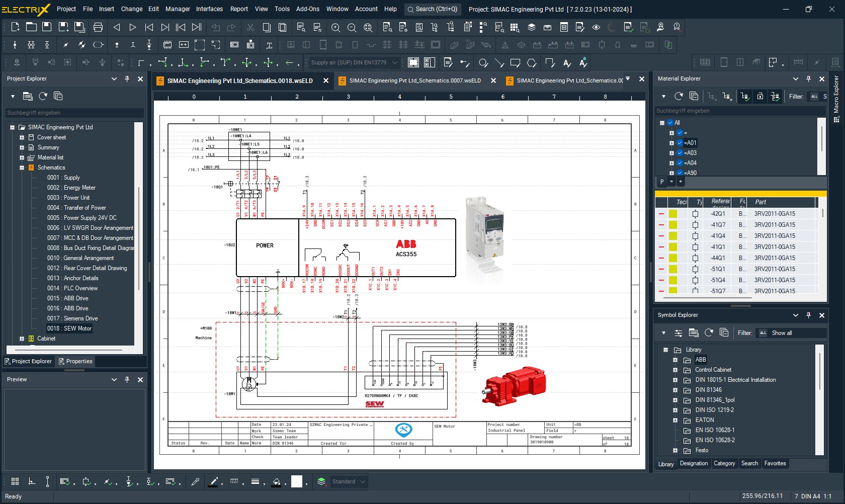Click the open folder icon in the toolbar
The height and width of the screenshot is (504, 845).
[x=31, y=27]
